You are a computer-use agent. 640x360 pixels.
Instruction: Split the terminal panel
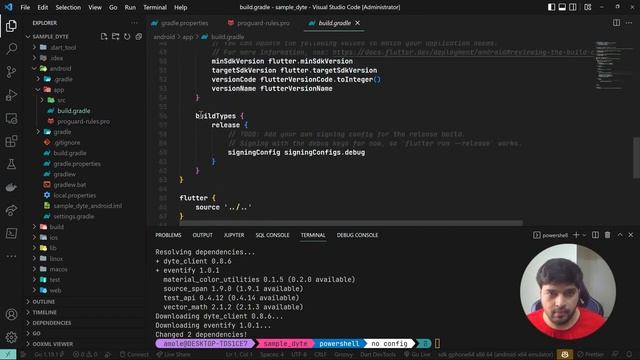point(596,235)
